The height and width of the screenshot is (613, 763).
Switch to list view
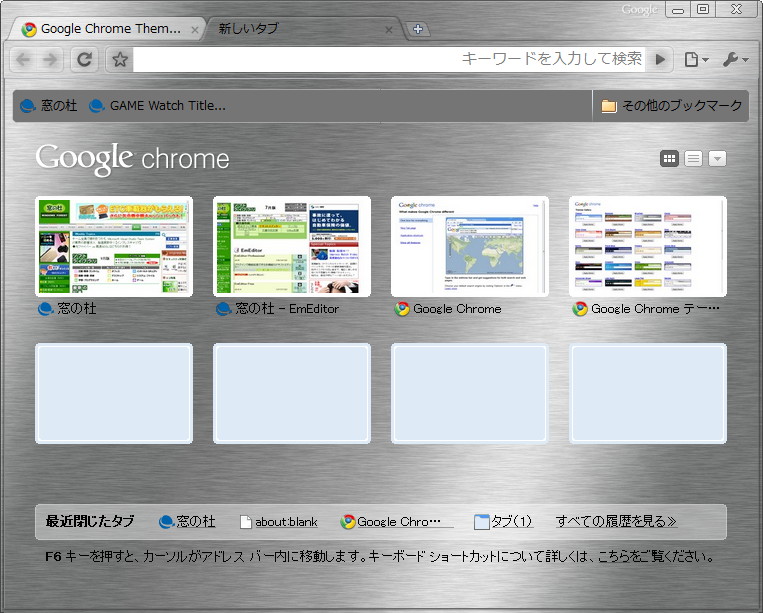point(693,158)
